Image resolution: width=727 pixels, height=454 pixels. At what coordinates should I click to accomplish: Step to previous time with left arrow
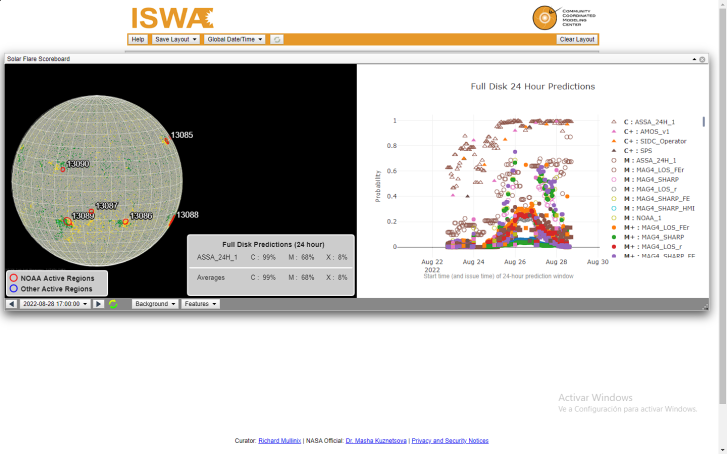(11, 304)
